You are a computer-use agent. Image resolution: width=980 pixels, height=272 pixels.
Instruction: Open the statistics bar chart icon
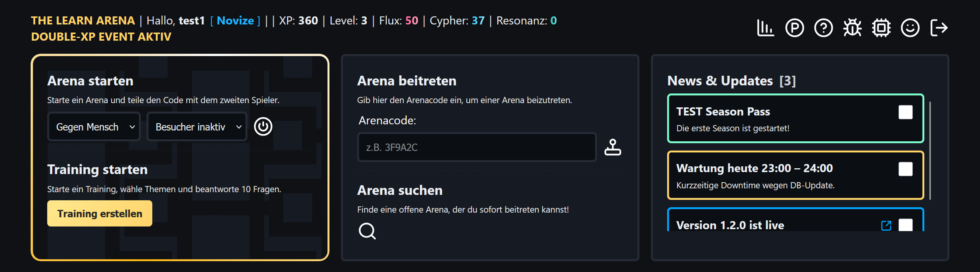click(x=765, y=28)
